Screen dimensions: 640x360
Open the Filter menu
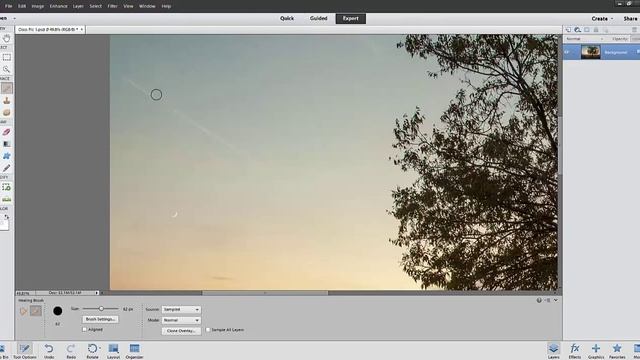click(x=113, y=6)
